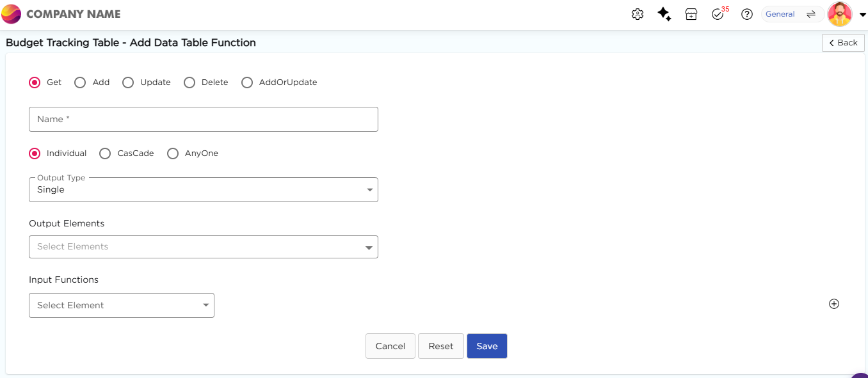Click the help question mark icon
Screen dimensions: 868x378
pos(746,14)
